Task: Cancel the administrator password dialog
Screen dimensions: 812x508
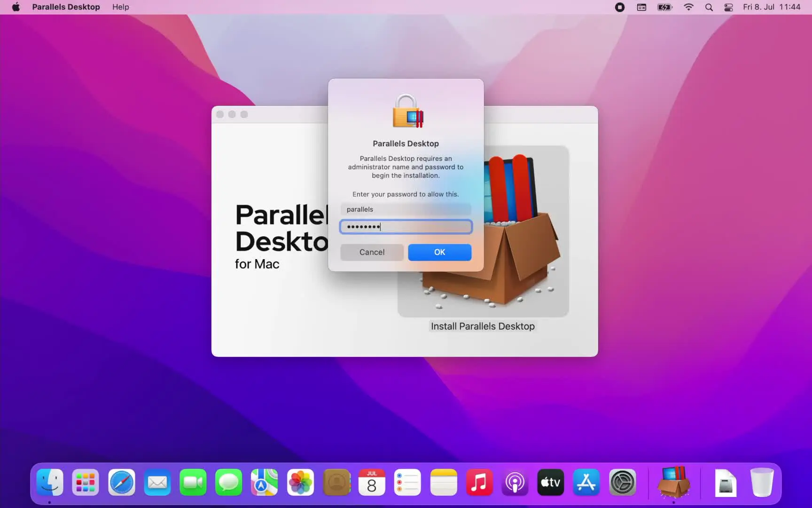Action: tap(372, 252)
